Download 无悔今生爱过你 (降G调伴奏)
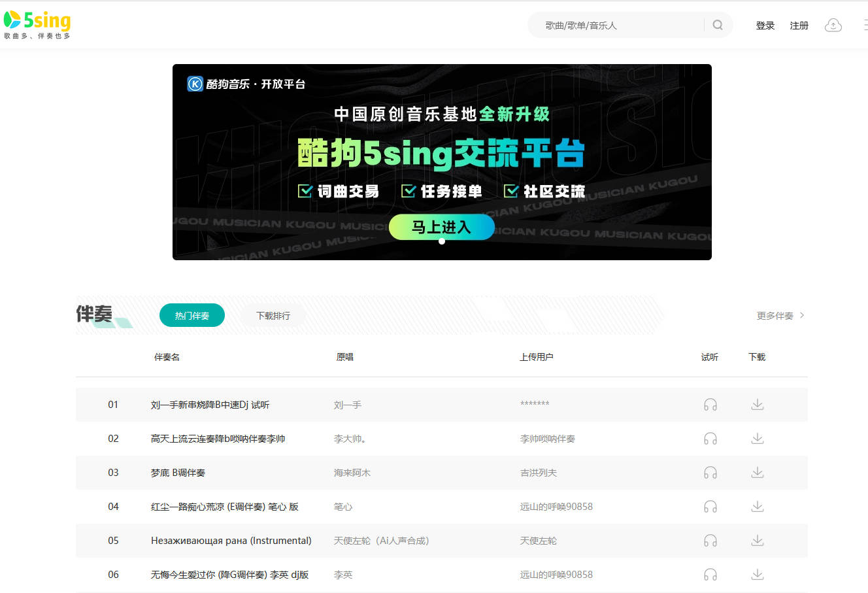868x593 pixels. click(757, 574)
